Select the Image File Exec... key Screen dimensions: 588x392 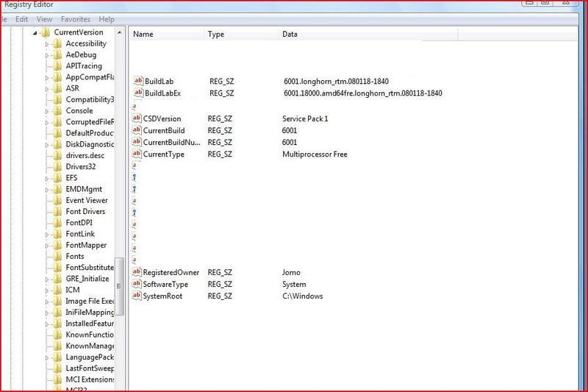[90, 302]
